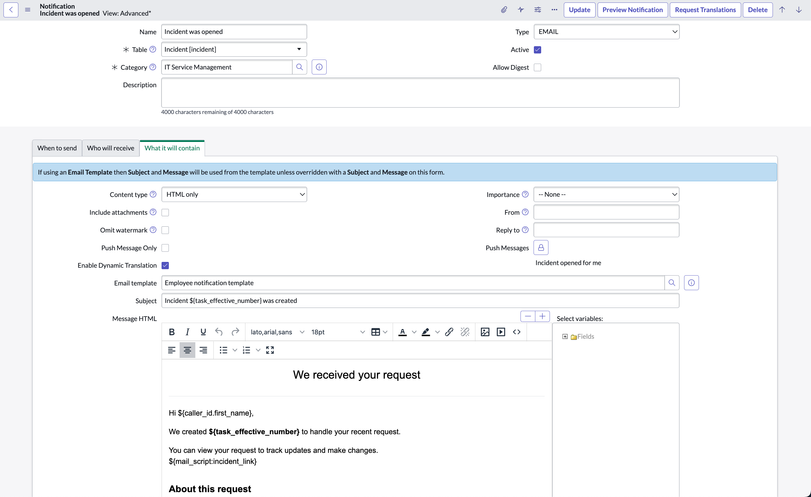
Task: Open numbered list style dropdown arrow
Action: point(258,350)
